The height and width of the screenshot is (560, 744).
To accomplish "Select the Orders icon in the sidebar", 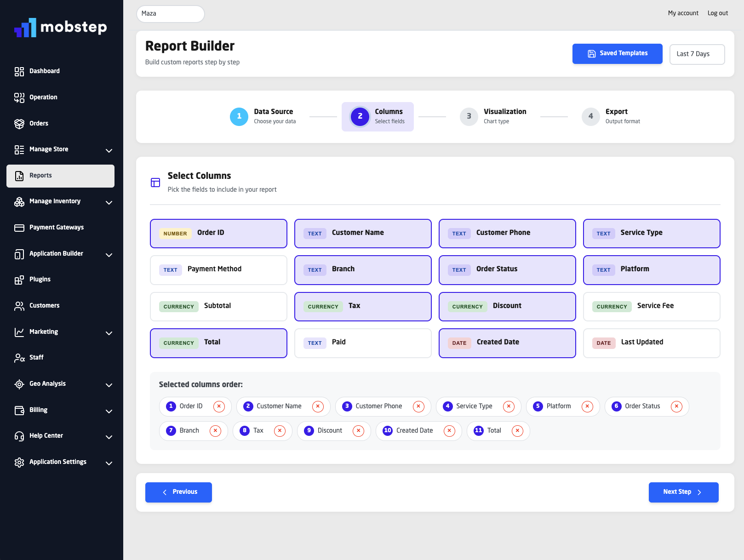I will pyautogui.click(x=19, y=123).
